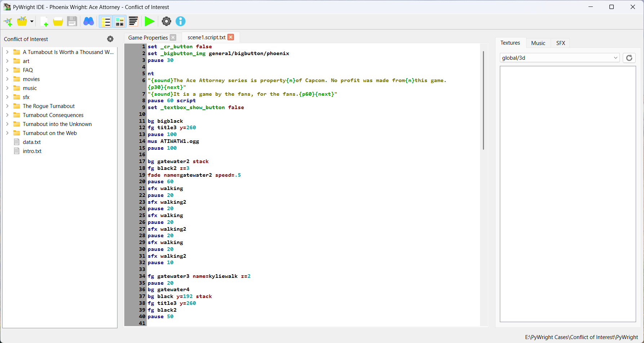Open find and replace binoculars
Screen dimensions: 644x343
(x=89, y=22)
